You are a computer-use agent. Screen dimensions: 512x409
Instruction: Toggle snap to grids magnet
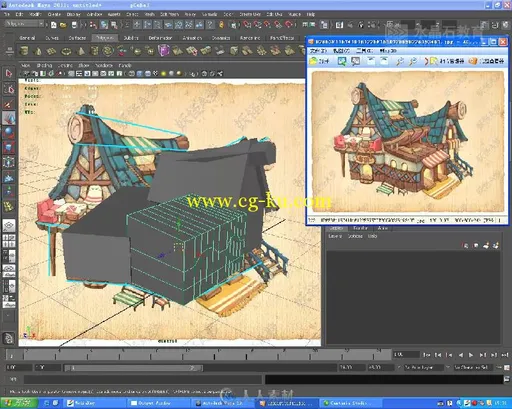pos(247,25)
